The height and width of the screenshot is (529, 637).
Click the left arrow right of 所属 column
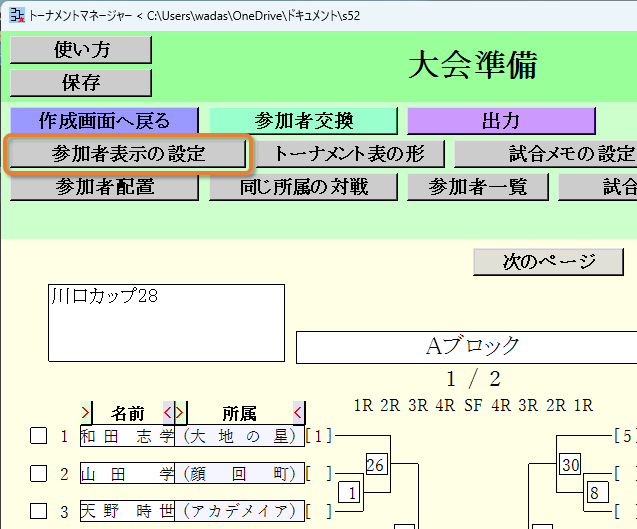tap(299, 413)
